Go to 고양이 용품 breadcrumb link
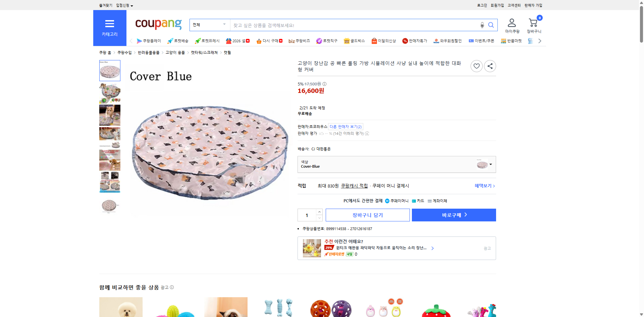Viewport: 644px width, 317px height. [x=175, y=52]
